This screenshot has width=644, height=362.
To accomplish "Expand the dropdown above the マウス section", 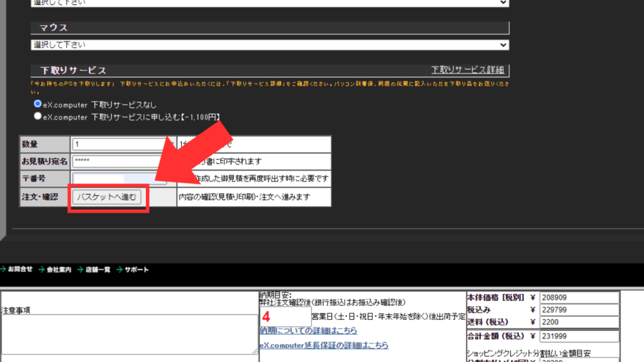I will point(270,3).
